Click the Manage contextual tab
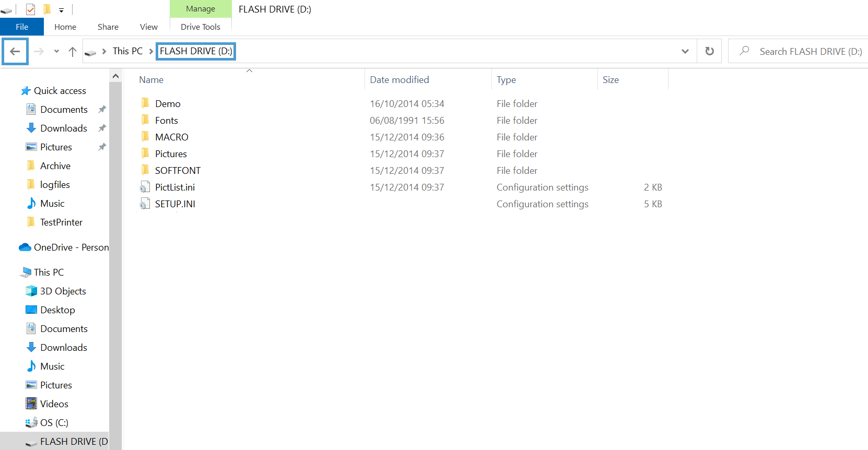 click(x=201, y=9)
